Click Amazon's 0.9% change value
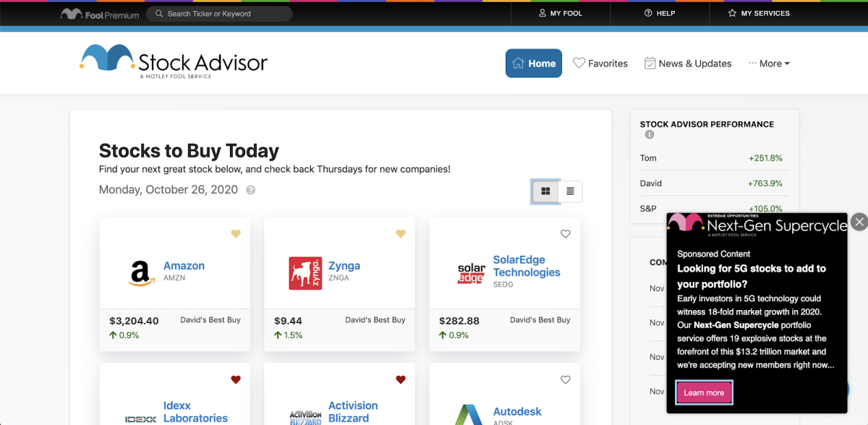 point(124,335)
